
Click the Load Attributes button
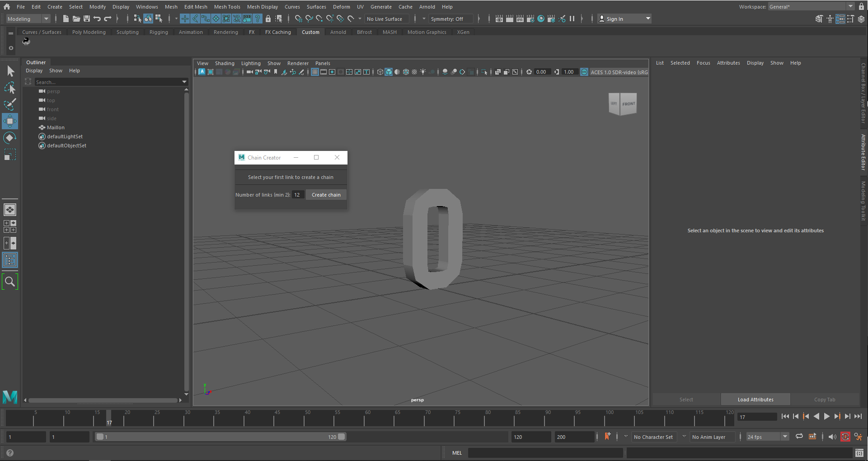coord(755,400)
